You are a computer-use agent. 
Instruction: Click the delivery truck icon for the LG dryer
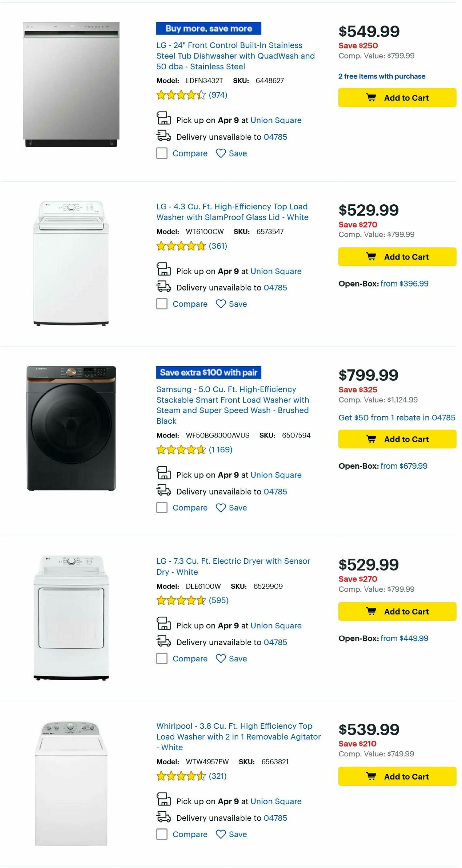164,642
